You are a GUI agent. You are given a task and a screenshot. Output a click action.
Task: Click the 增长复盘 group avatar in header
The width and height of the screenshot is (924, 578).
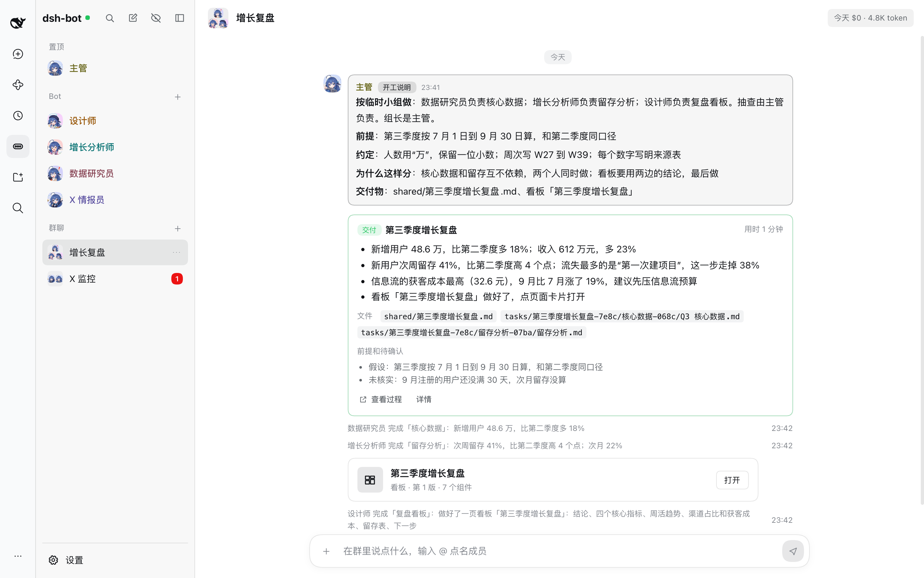tap(218, 18)
